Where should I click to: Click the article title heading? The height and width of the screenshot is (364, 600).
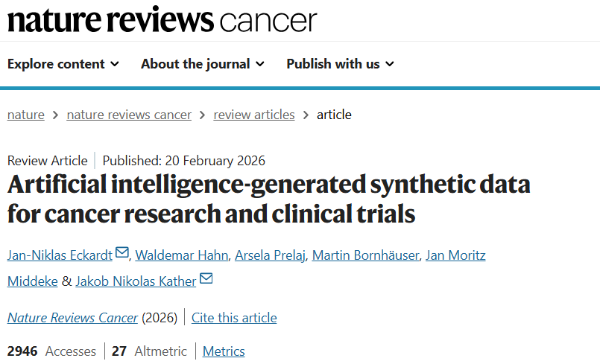click(268, 199)
